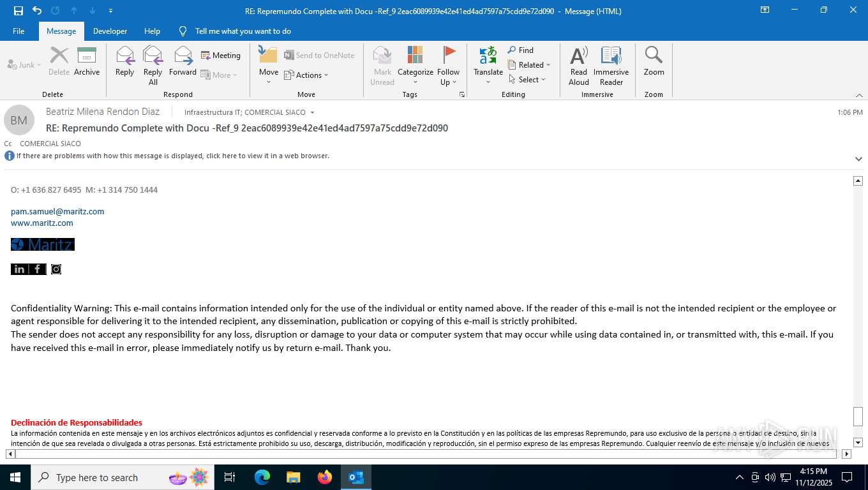Expand the recipients list dropdown arrow
Screen dimensions: 868x490
coord(312,113)
